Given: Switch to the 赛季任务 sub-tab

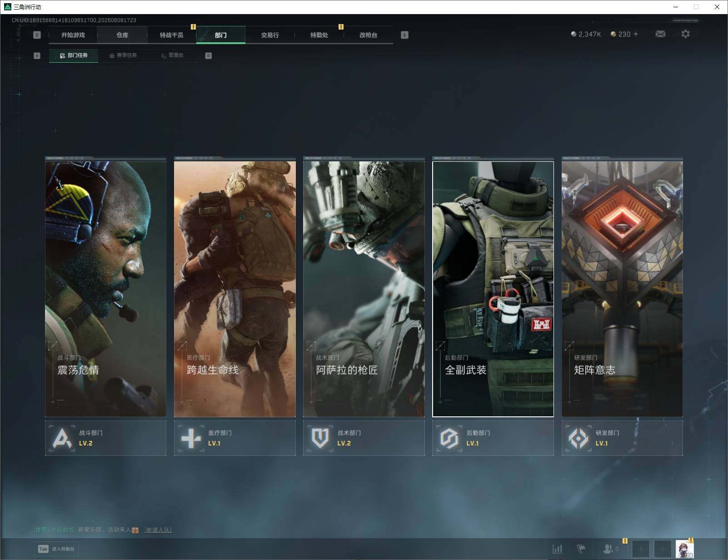Looking at the screenshot, I should point(123,55).
